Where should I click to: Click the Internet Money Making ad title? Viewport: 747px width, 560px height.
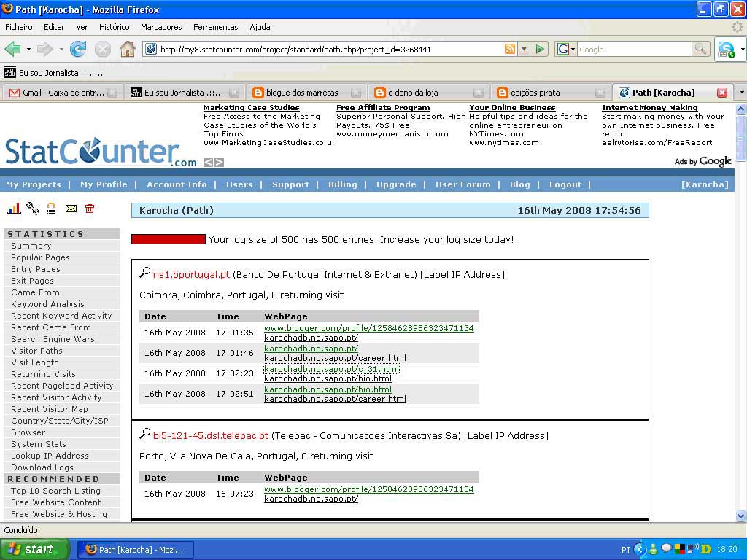(x=649, y=108)
